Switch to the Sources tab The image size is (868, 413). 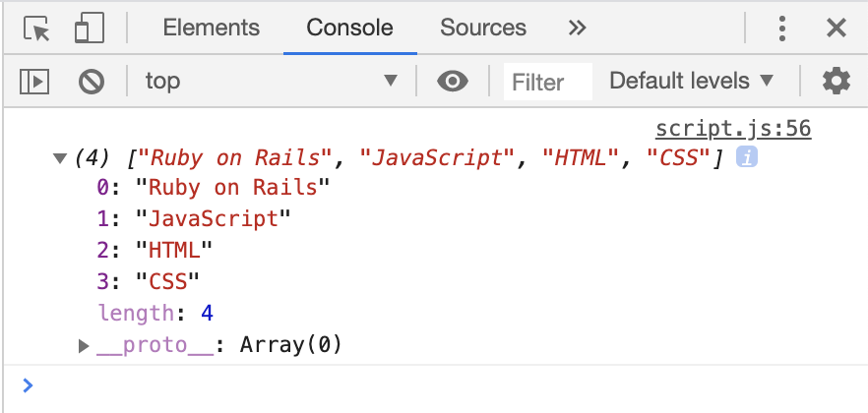pyautogui.click(x=482, y=29)
